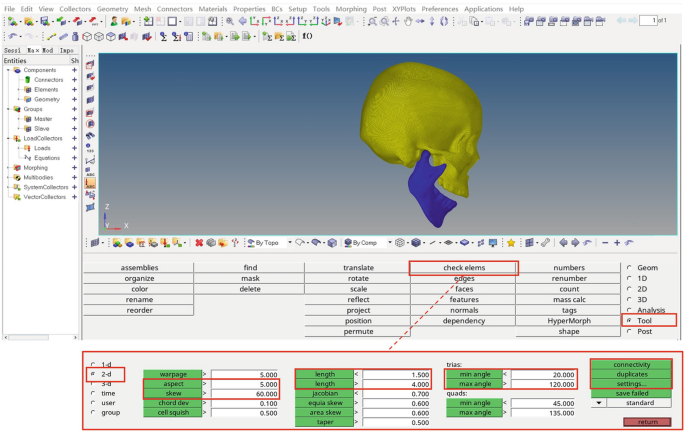Click the Show plus icon beside Multibodies

74,178
